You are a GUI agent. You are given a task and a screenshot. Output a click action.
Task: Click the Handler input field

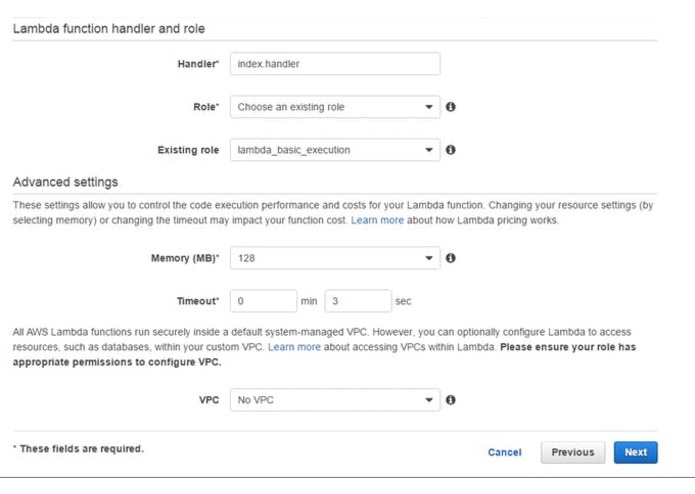click(335, 64)
